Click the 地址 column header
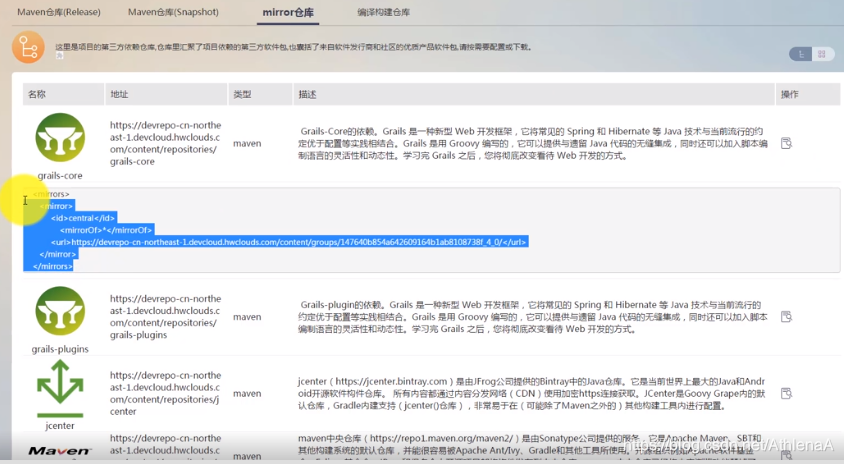The image size is (844, 464). [x=166, y=94]
